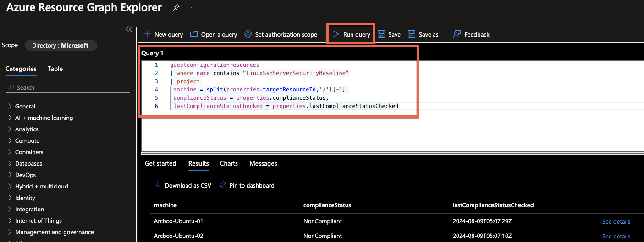Image resolution: width=644 pixels, height=242 pixels.
Task: Expand the General category
Action: click(10, 106)
